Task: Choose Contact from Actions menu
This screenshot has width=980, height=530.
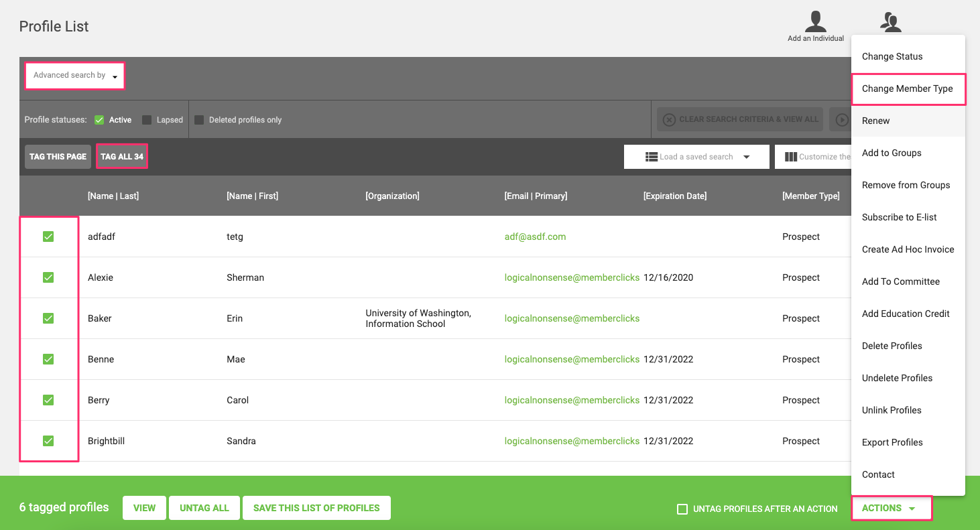Action: (x=908, y=474)
